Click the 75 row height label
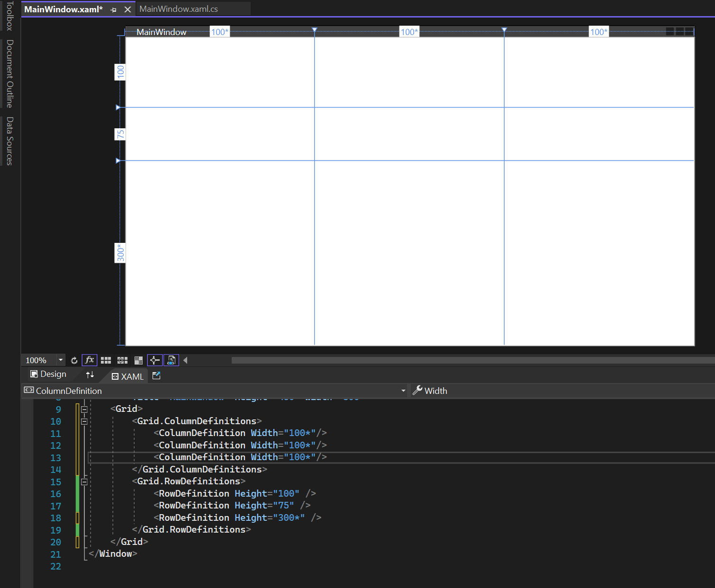Viewport: 715px width, 588px height. click(x=120, y=134)
